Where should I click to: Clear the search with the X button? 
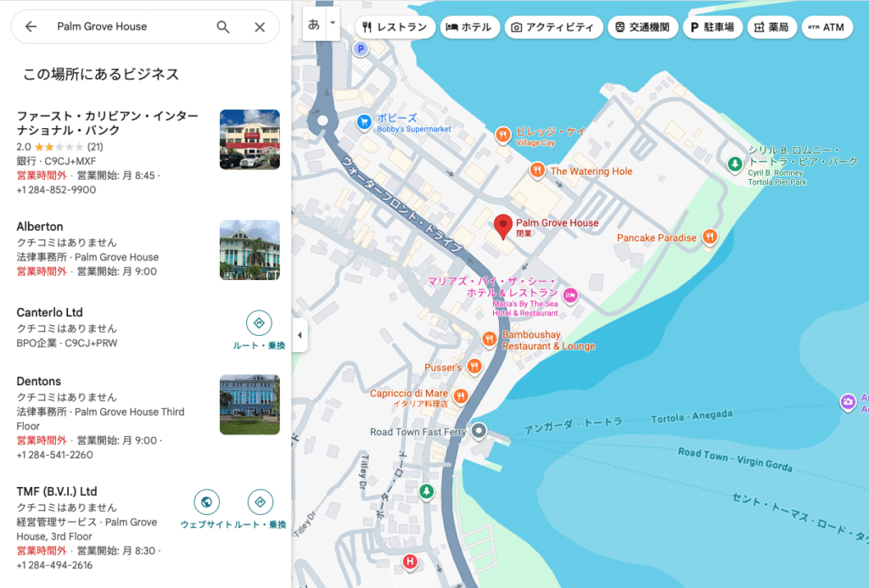pyautogui.click(x=259, y=27)
